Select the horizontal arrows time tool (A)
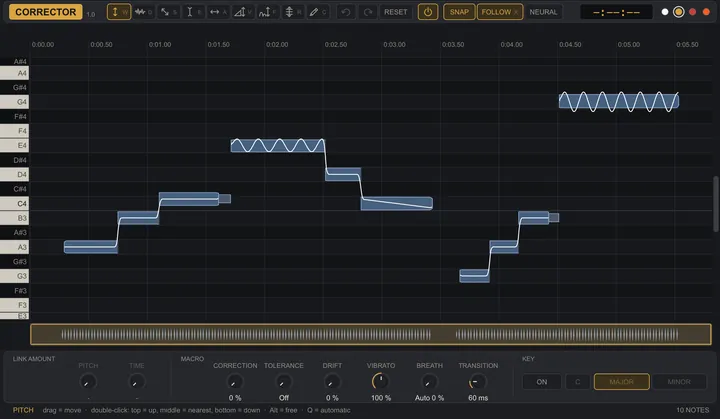This screenshot has height=419, width=720. 218,12
